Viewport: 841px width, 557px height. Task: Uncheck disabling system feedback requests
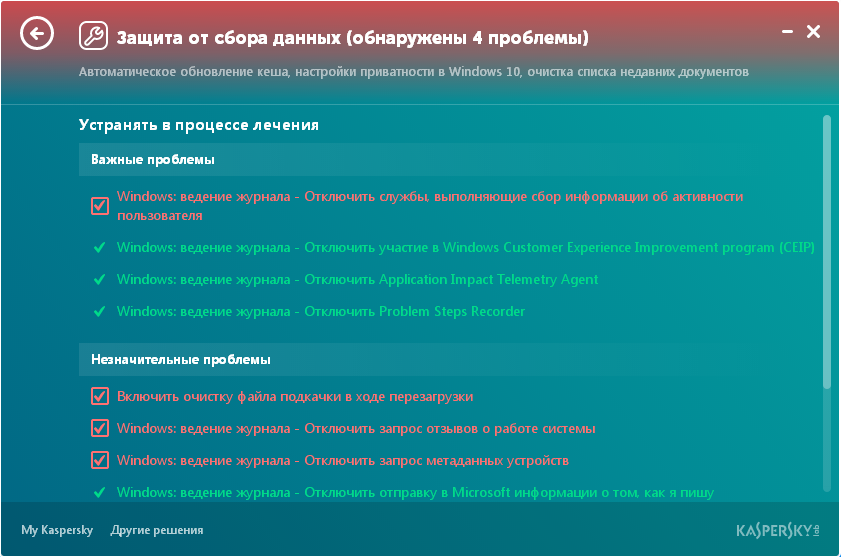(x=100, y=428)
